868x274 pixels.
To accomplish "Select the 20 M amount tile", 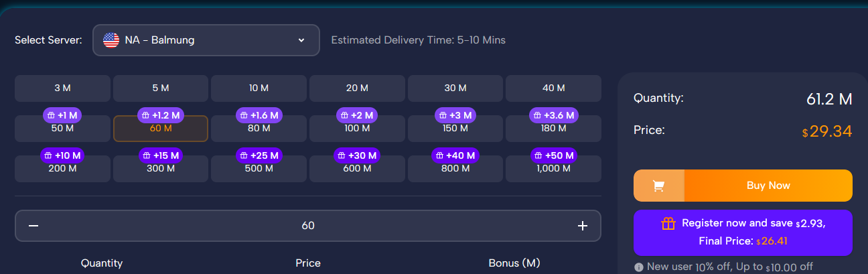I will tap(357, 88).
